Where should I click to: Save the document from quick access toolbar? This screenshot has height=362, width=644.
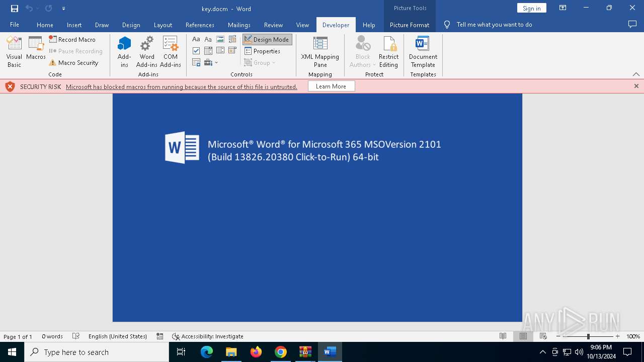[15, 9]
